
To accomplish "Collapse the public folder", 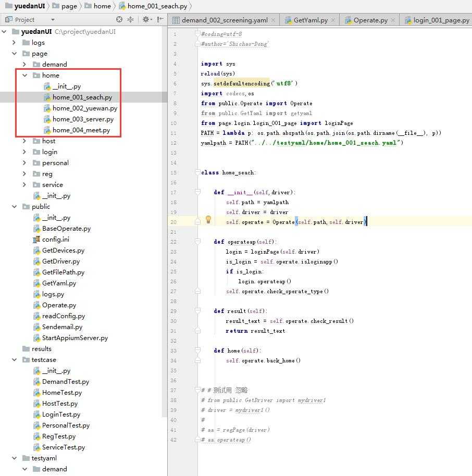I will (14, 206).
